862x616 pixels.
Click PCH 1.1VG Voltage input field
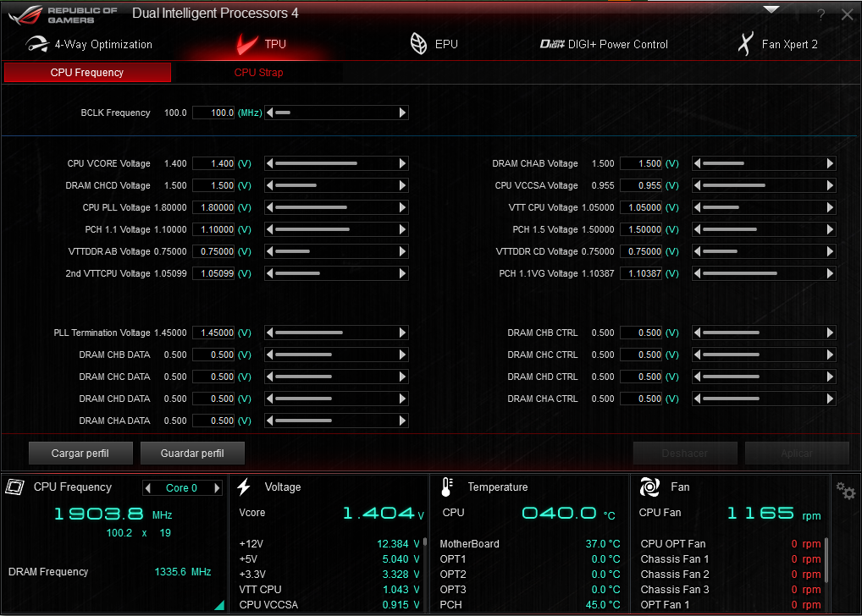pos(642,273)
